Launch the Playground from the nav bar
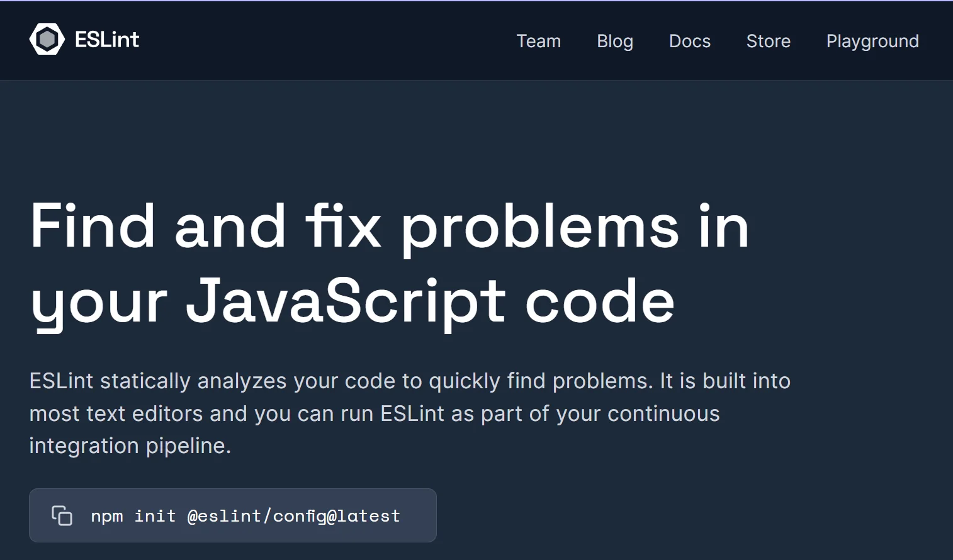953x560 pixels. point(872,41)
